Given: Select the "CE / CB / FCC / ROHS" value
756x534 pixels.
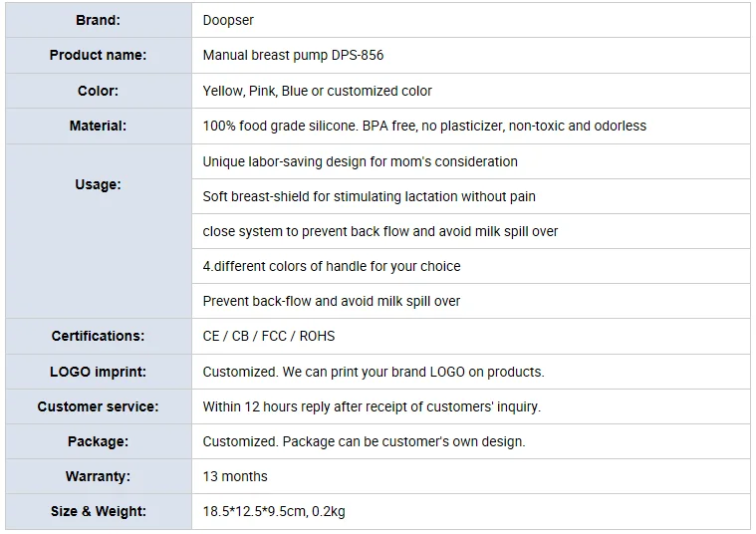Looking at the screenshot, I should pyautogui.click(x=268, y=336).
